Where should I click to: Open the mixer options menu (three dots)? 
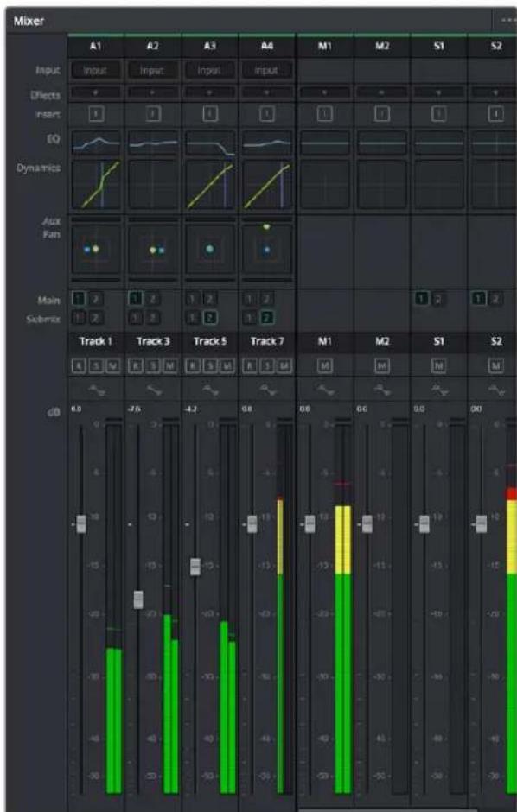[507, 21]
